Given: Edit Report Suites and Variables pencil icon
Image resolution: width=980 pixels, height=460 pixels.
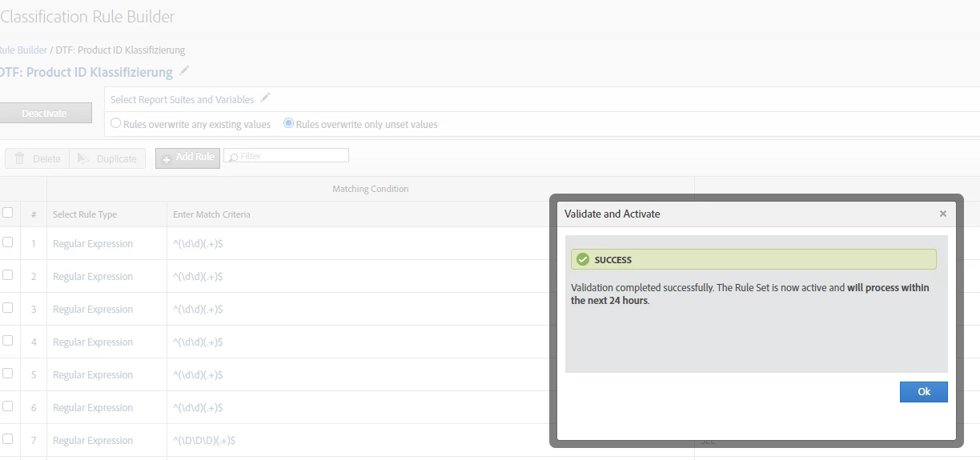Looking at the screenshot, I should [266, 98].
